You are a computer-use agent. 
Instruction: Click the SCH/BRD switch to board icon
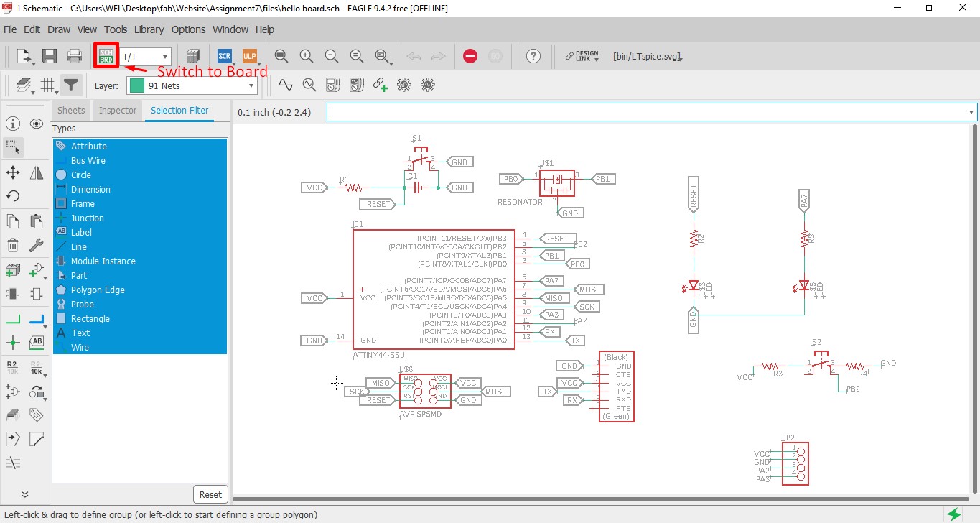tap(106, 56)
